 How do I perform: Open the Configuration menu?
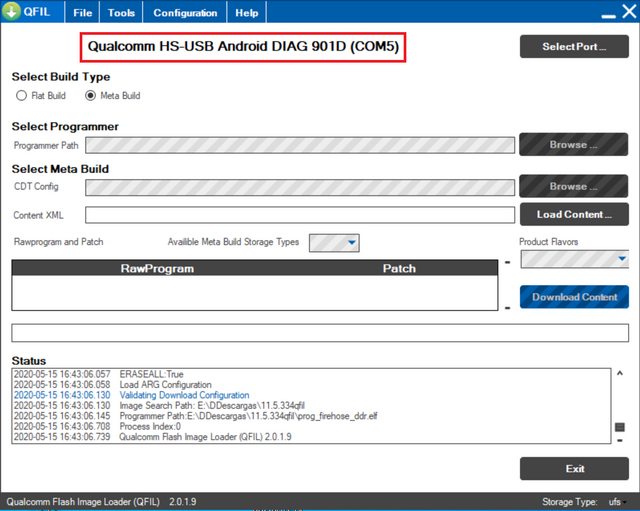tap(185, 13)
